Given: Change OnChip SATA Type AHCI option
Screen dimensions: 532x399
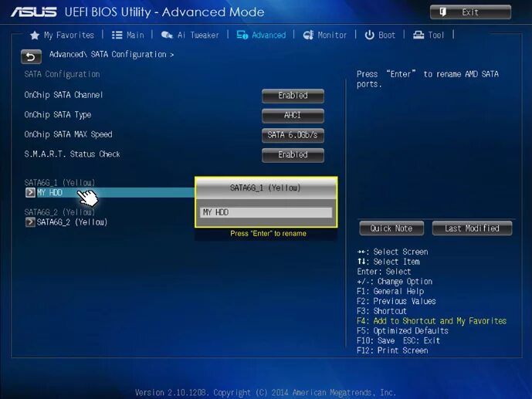Looking at the screenshot, I should click(293, 115).
